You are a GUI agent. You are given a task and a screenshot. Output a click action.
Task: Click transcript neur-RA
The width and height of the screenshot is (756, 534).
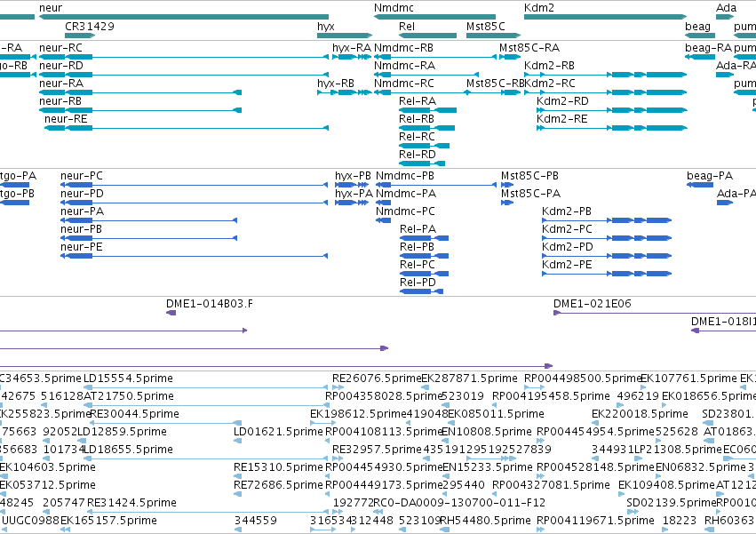(61, 84)
